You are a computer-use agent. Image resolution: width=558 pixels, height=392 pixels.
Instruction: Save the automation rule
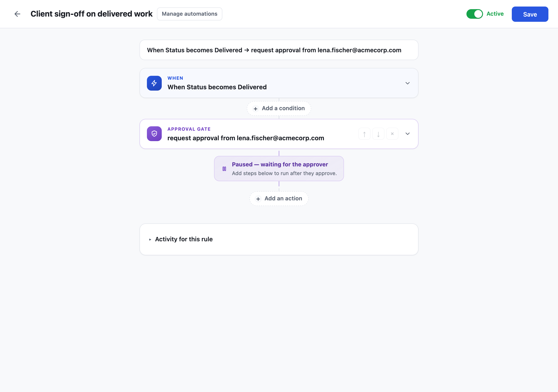click(530, 14)
